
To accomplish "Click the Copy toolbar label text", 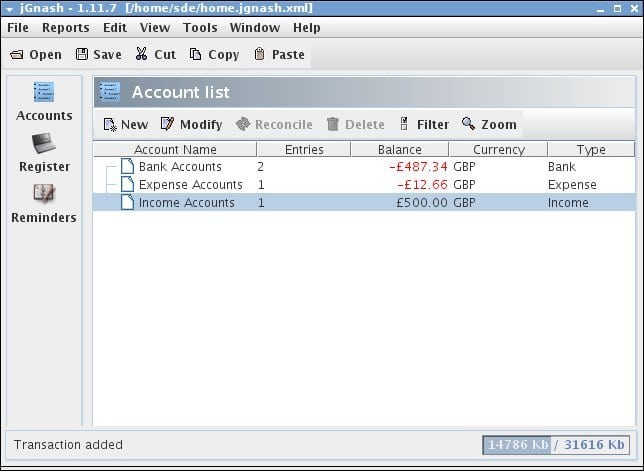I will click(223, 55).
